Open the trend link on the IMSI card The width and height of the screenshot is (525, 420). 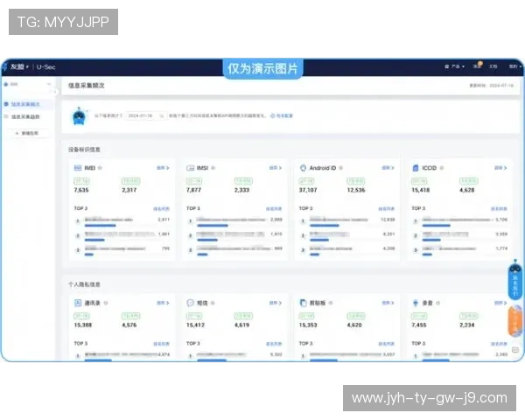[x=276, y=168]
